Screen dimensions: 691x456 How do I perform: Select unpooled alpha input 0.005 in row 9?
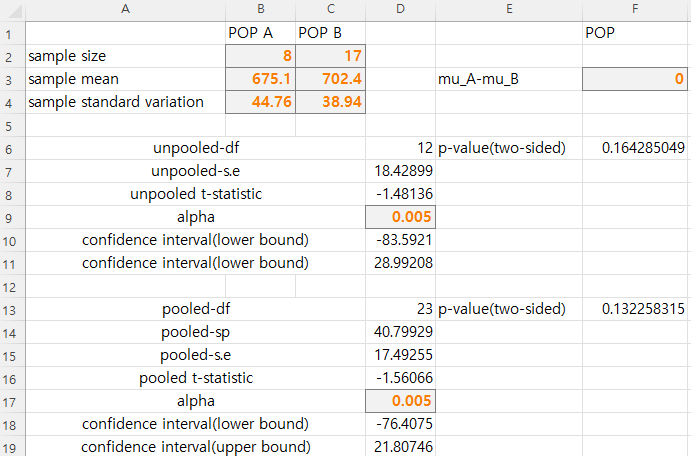(401, 217)
